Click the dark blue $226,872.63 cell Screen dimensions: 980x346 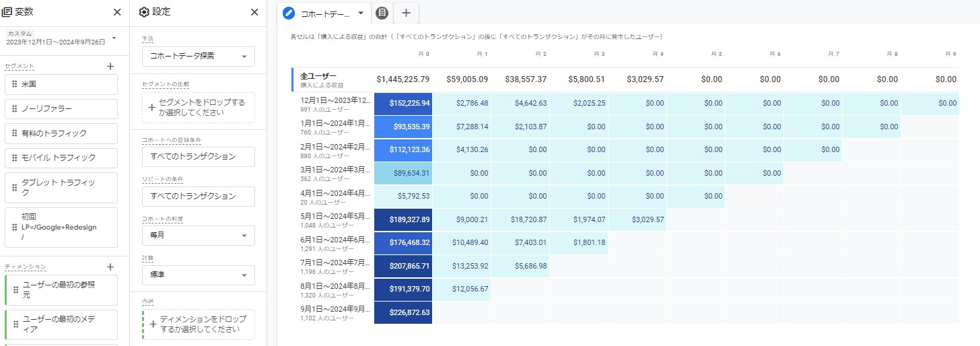coord(403,312)
